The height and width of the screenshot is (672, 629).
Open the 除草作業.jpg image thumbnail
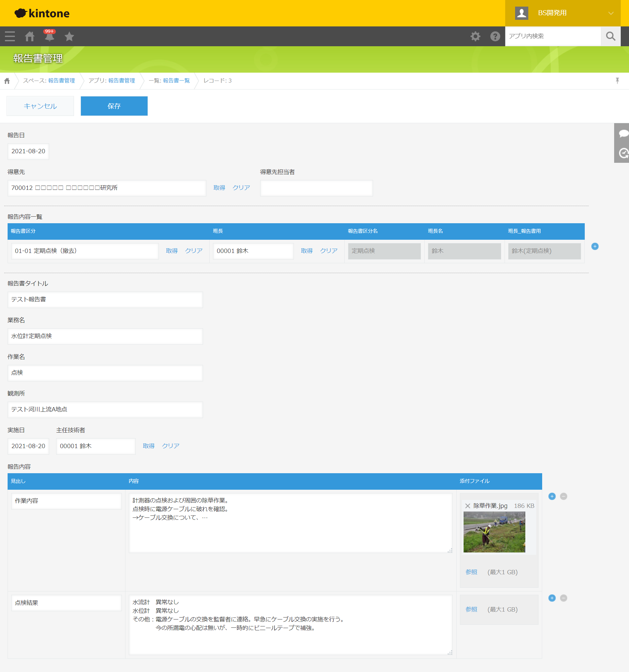pos(494,532)
